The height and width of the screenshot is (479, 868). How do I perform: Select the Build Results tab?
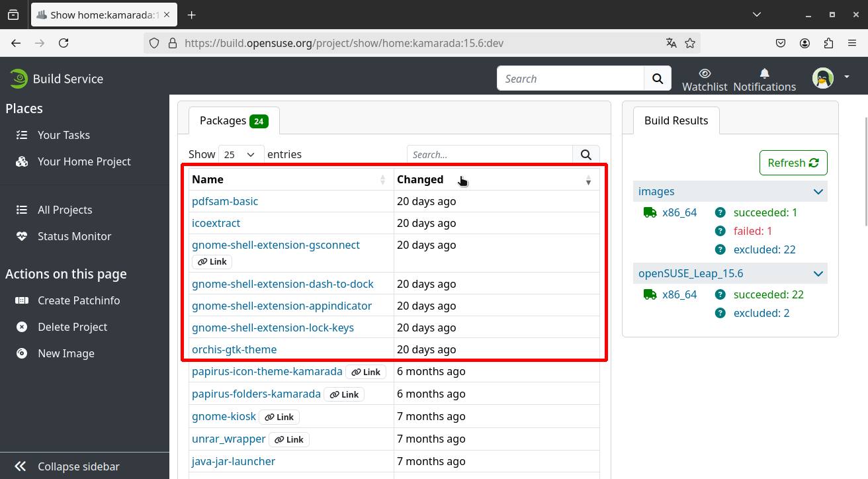[676, 120]
